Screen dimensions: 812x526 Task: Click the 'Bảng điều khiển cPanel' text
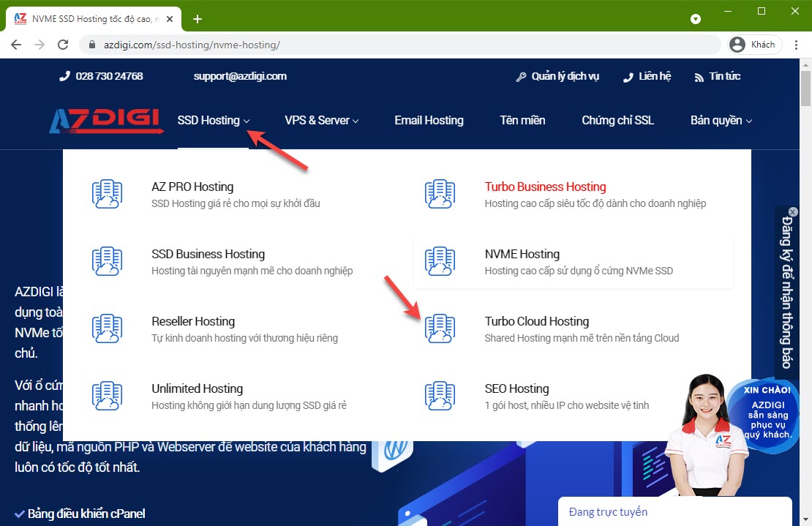coord(86,514)
